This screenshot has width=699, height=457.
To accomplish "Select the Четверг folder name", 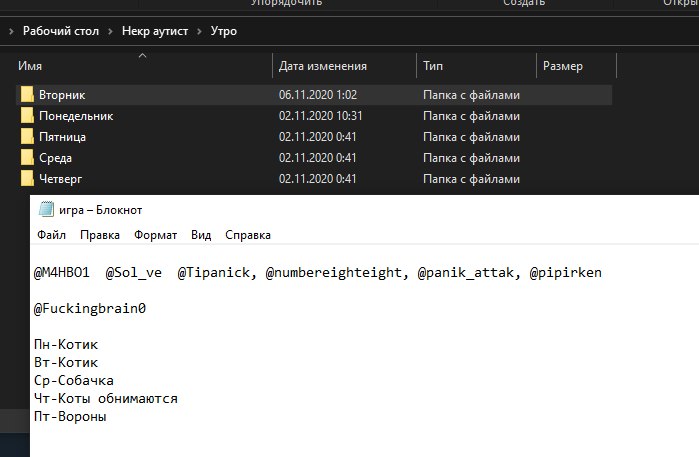I will pos(61,179).
